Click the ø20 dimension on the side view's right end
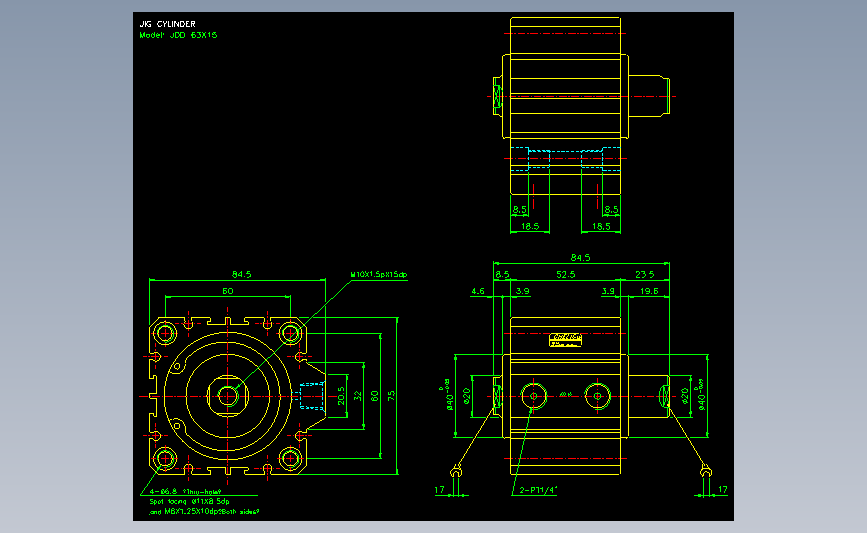 (685, 396)
